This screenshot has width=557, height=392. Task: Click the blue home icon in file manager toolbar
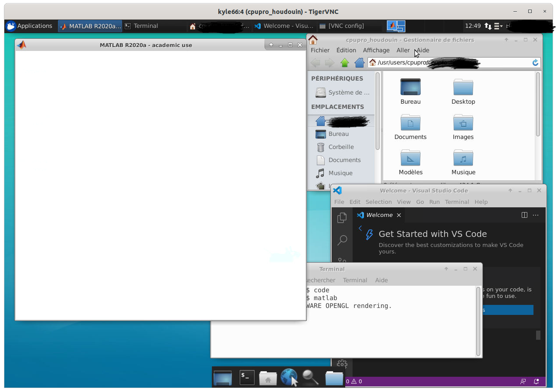pyautogui.click(x=359, y=63)
